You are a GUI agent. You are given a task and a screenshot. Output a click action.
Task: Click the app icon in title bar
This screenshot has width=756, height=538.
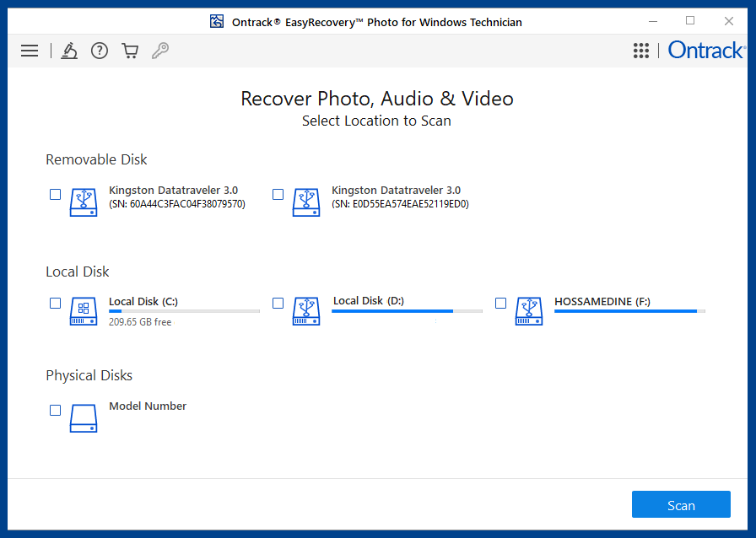pos(217,22)
